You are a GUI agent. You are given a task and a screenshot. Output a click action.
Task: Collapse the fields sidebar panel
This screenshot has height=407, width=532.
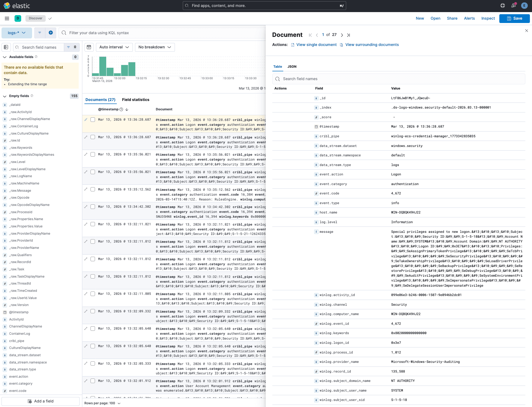coord(6,47)
